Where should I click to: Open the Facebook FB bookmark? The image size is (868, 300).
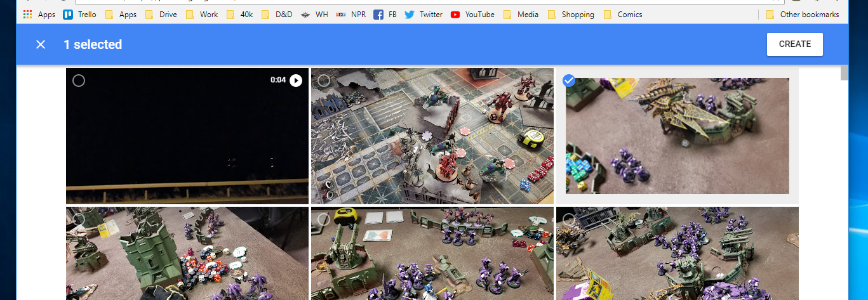(385, 15)
